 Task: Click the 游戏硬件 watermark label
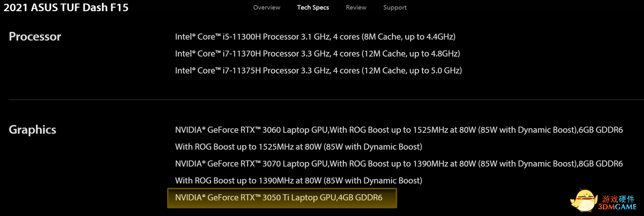[x=619, y=199]
